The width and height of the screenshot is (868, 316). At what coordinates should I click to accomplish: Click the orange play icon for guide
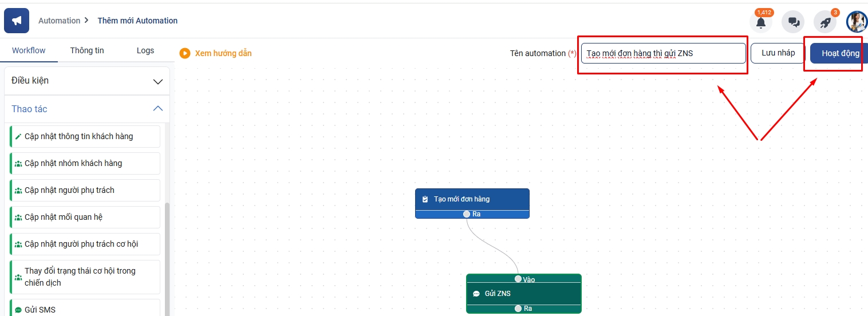point(184,53)
